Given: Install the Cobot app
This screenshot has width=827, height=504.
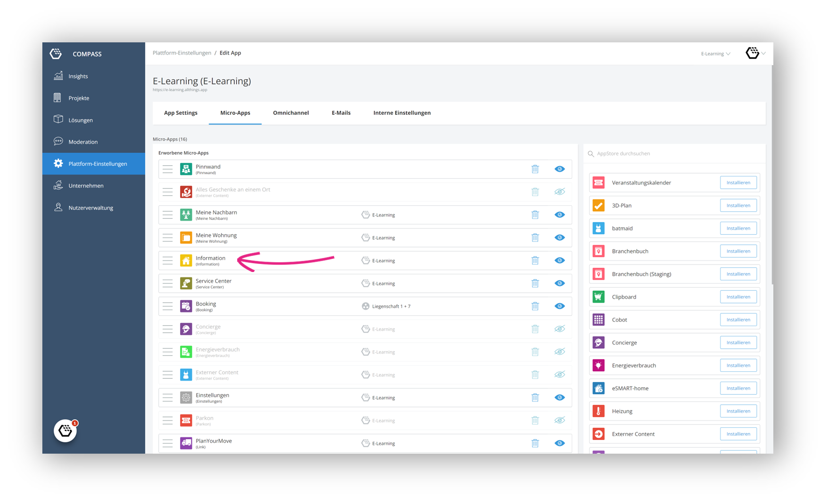Looking at the screenshot, I should click(x=738, y=320).
